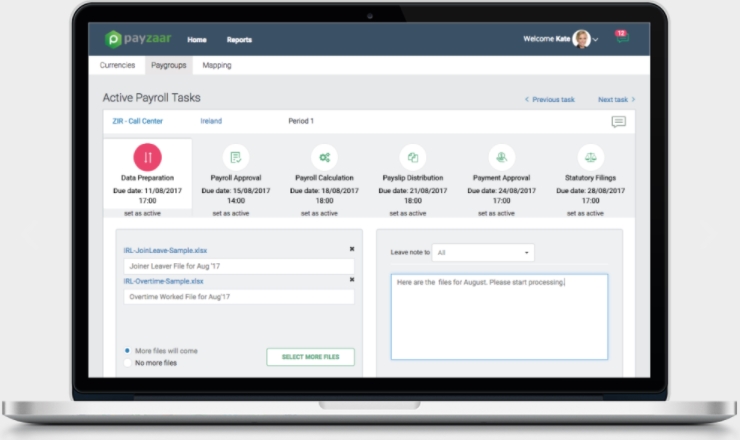Open the 'Leave note to' dropdown
The width and height of the screenshot is (740, 440).
tap(484, 253)
